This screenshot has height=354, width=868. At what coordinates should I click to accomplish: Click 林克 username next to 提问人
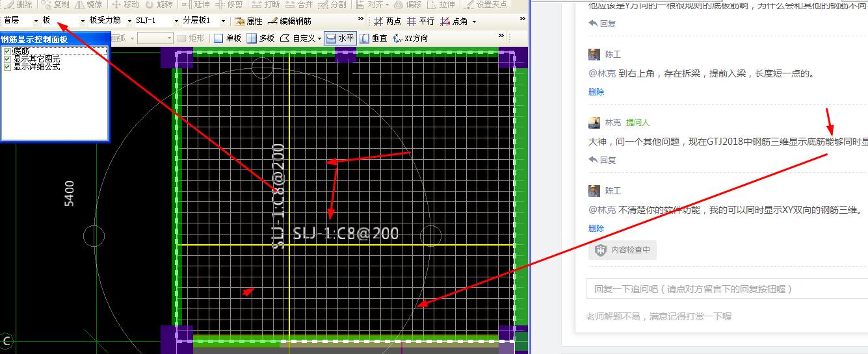tap(613, 123)
